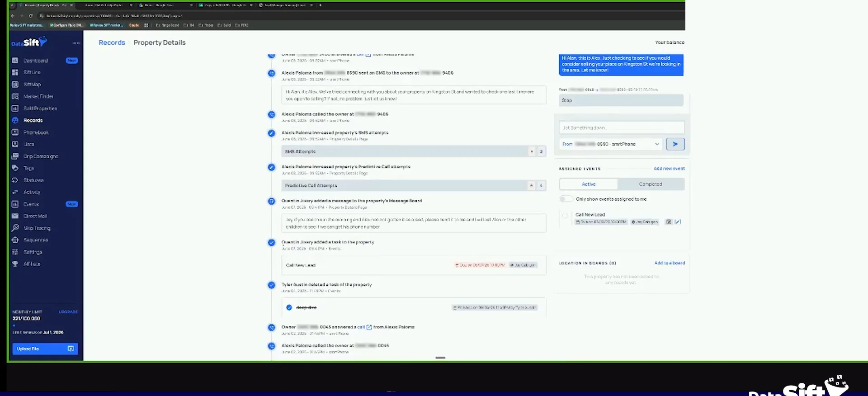Open Direct Mail icon in sidebar
Screen dimensions: 868x396
click(x=15, y=216)
